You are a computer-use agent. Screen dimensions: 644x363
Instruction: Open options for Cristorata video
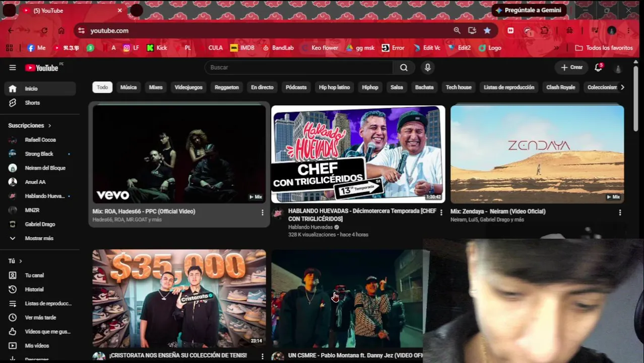click(262, 356)
